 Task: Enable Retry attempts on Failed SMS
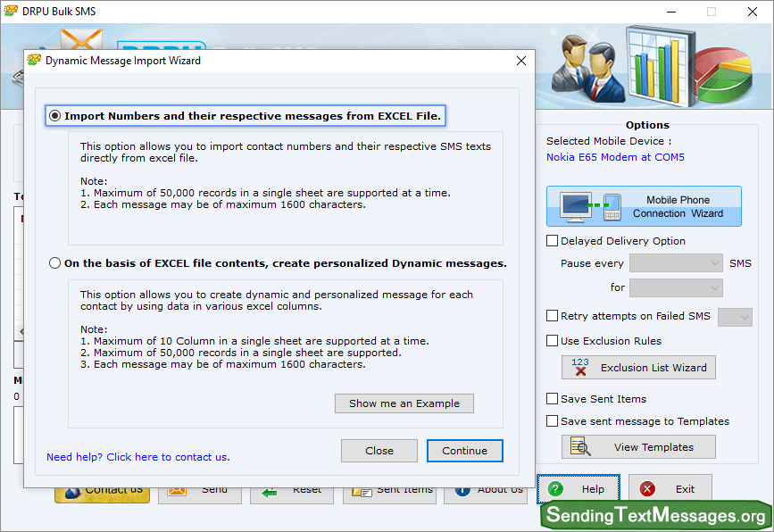click(x=552, y=315)
